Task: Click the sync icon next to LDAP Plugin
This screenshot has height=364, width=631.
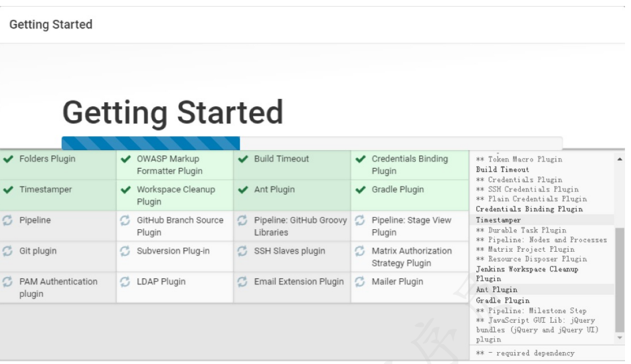Action: (x=125, y=282)
